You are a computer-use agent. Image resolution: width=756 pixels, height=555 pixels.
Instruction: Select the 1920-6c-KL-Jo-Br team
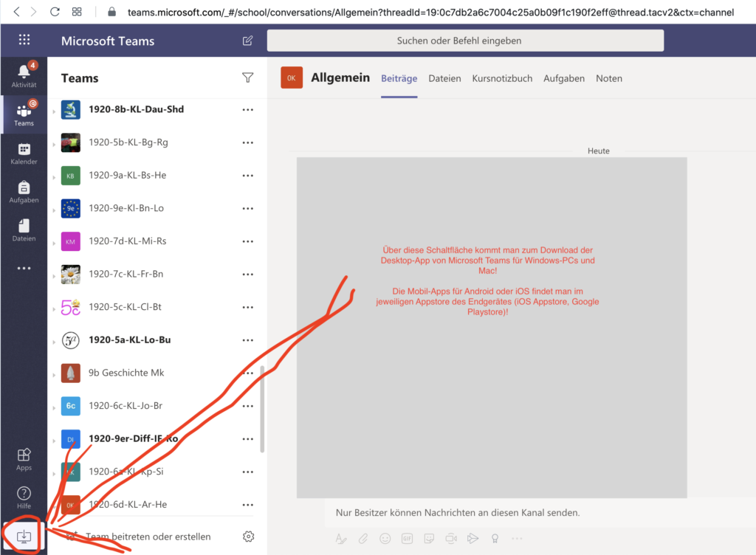tap(126, 406)
